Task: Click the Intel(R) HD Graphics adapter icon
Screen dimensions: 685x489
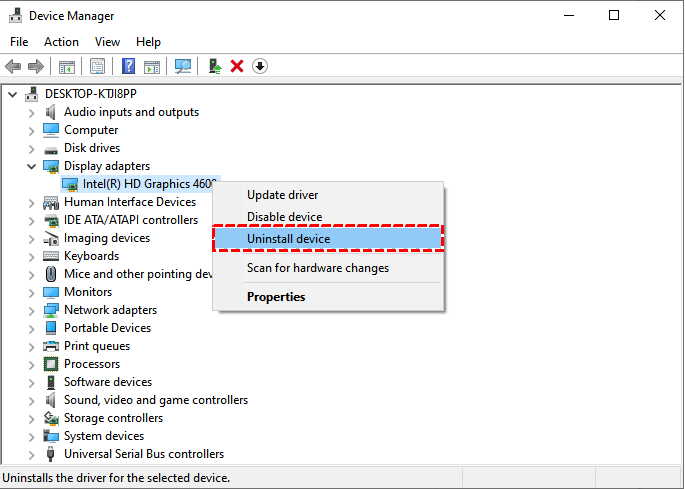Action: coord(70,184)
